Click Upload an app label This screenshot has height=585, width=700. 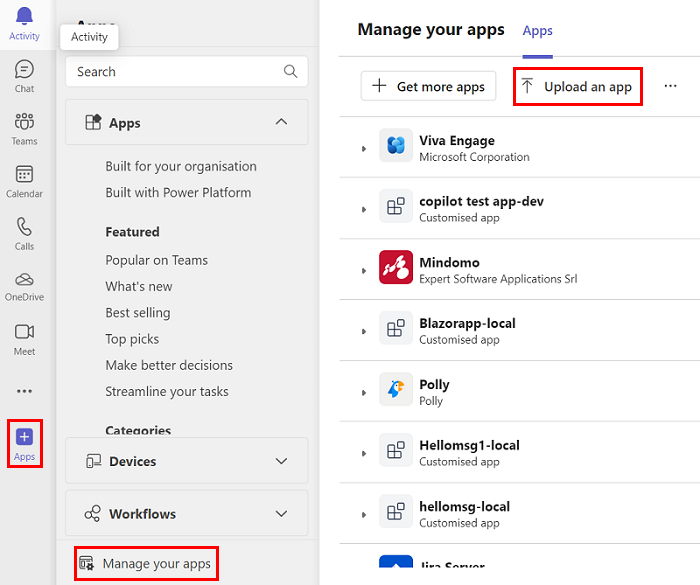(x=588, y=87)
